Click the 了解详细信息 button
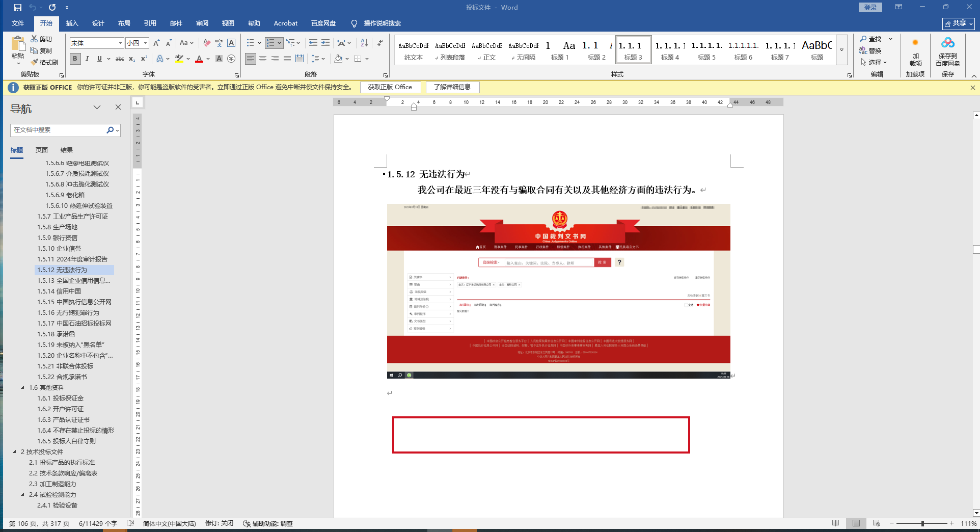 tap(452, 87)
